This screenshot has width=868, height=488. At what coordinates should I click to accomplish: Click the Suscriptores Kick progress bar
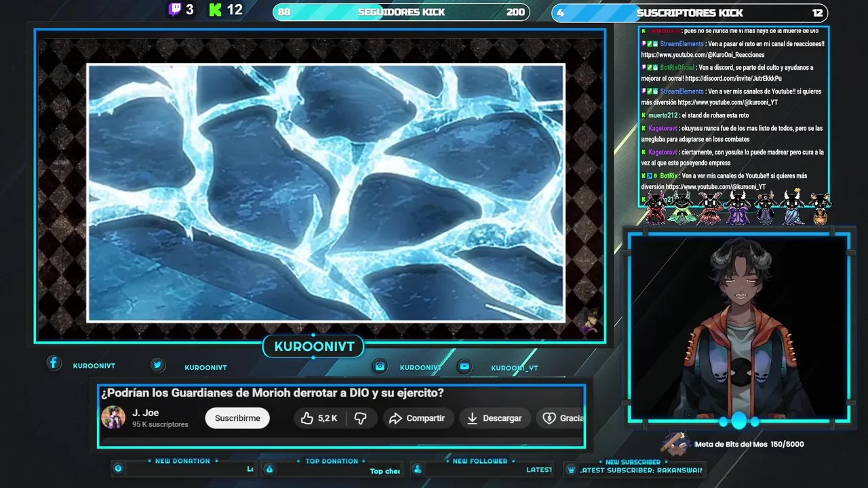pyautogui.click(x=690, y=13)
